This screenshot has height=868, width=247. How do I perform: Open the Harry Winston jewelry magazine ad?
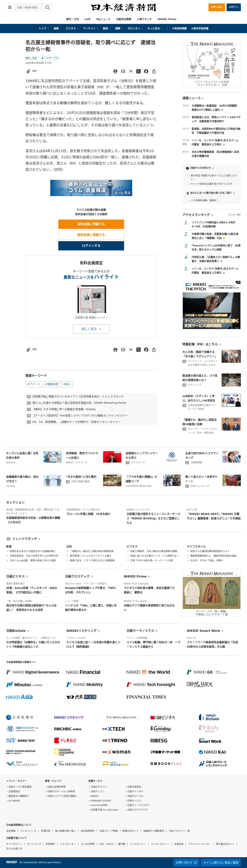(x=212, y=63)
